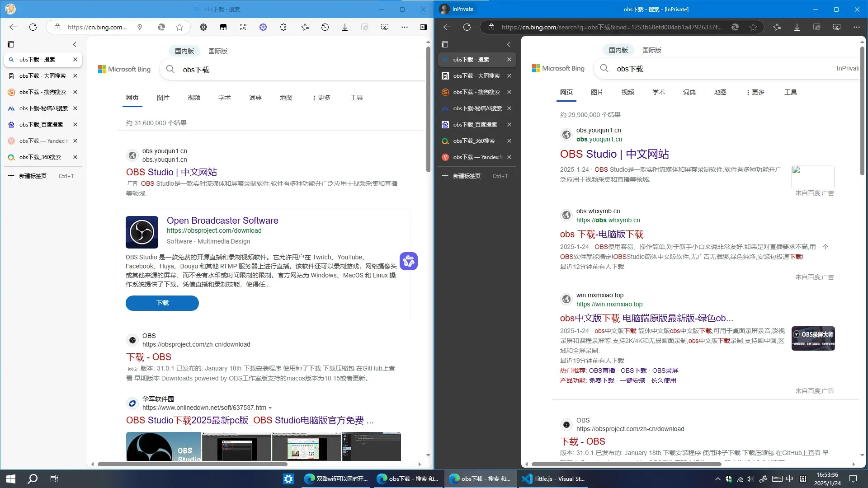Expand dropdown beside onlinedown.net URL

(270, 408)
